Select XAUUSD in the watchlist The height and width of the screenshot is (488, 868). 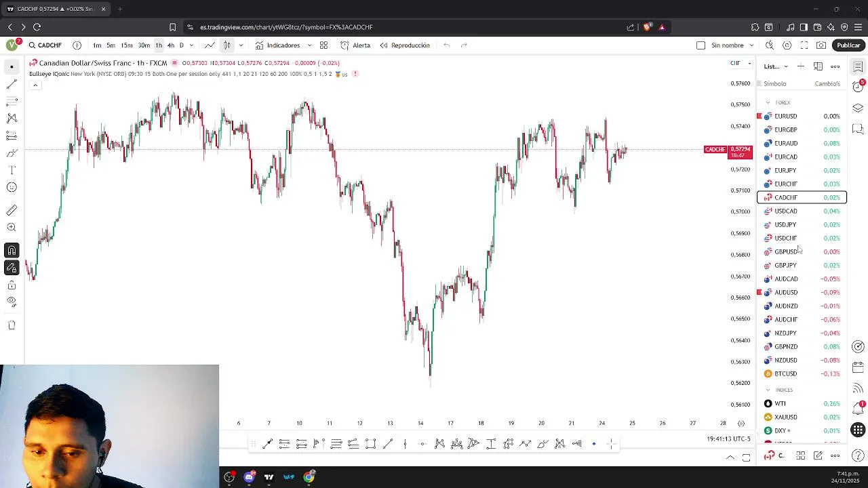[x=802, y=418]
